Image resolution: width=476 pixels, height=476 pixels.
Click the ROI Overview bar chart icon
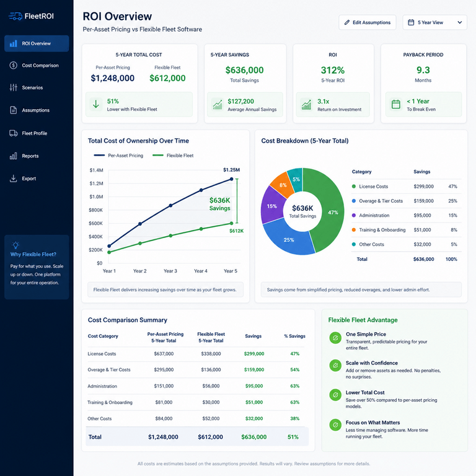pyautogui.click(x=14, y=43)
